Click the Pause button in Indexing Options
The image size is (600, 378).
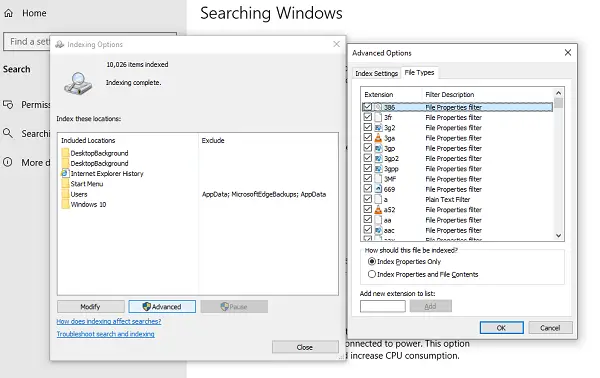pyautogui.click(x=234, y=306)
